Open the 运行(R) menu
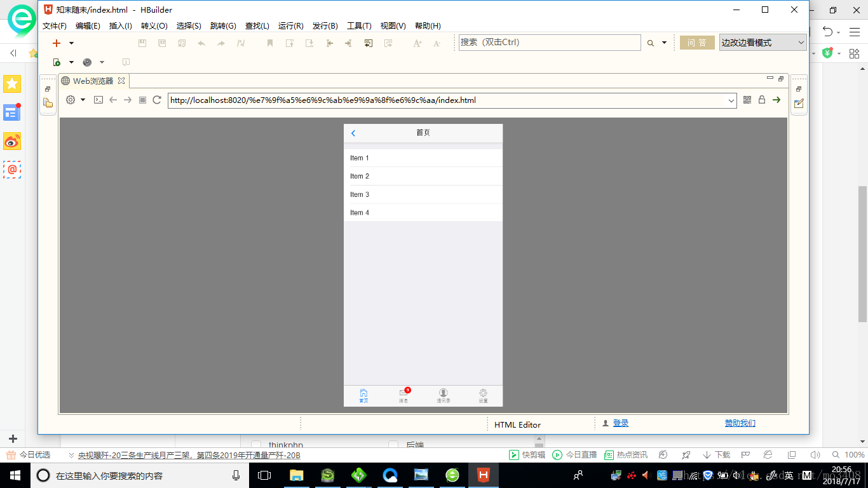Screen dimensions: 868x488 tap(291, 26)
